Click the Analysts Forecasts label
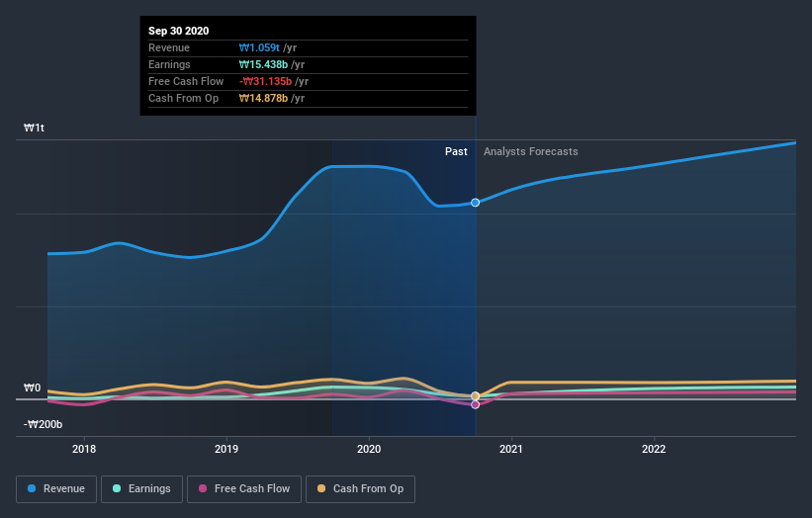The height and width of the screenshot is (518, 812). click(531, 151)
